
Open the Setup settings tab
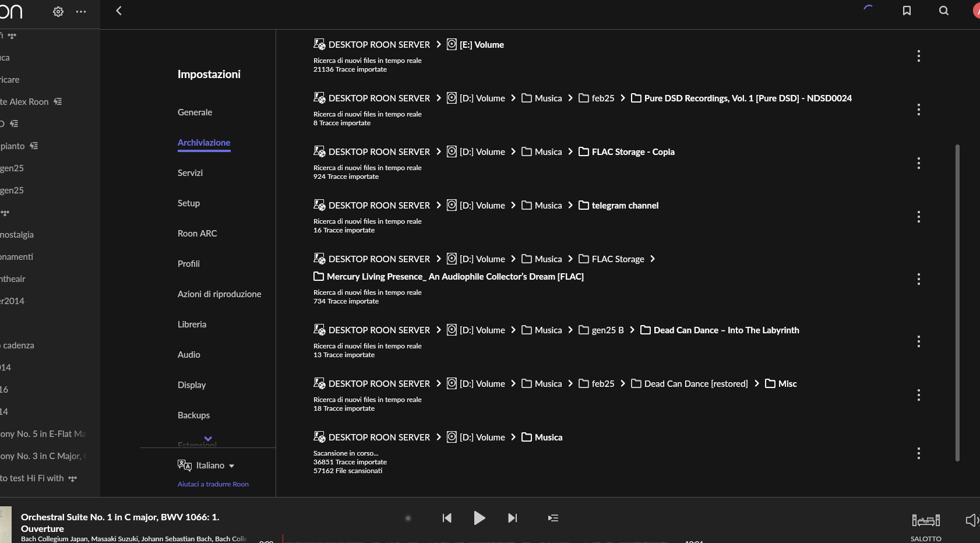click(189, 203)
